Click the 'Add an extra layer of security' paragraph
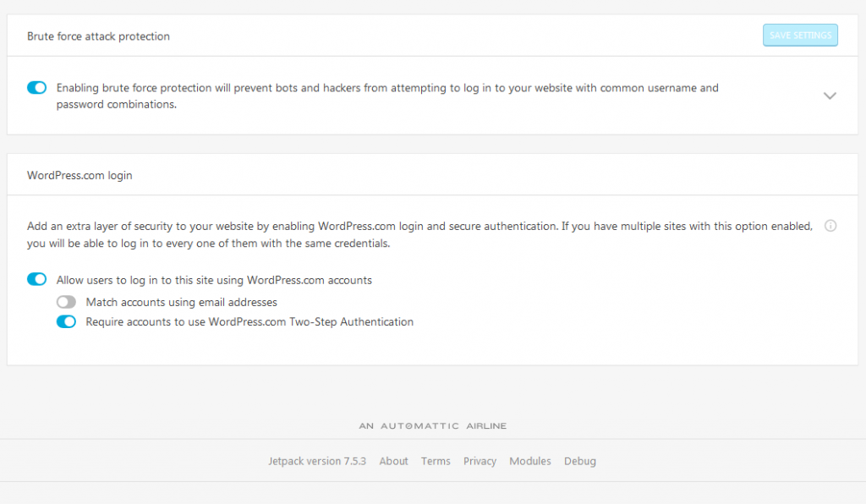The image size is (866, 504). click(419, 235)
